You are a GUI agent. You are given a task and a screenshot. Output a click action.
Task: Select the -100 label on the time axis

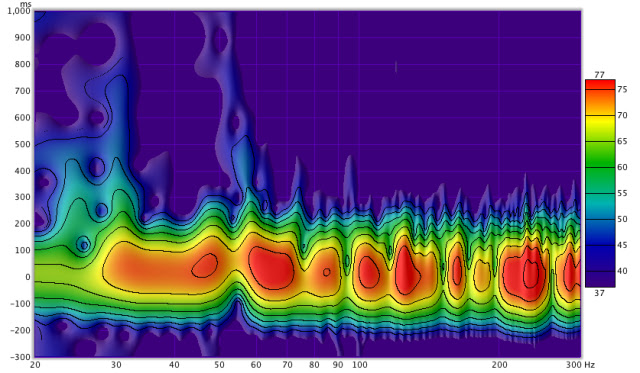click(21, 304)
